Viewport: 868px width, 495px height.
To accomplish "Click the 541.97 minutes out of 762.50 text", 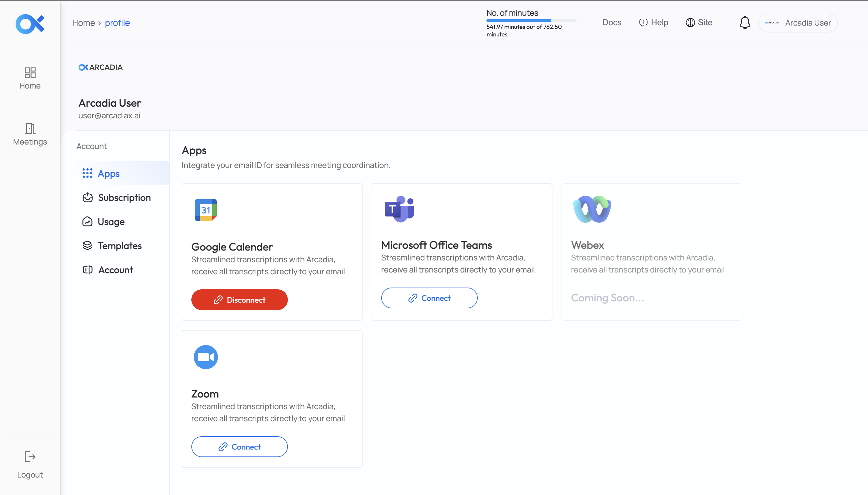I will click(x=524, y=30).
